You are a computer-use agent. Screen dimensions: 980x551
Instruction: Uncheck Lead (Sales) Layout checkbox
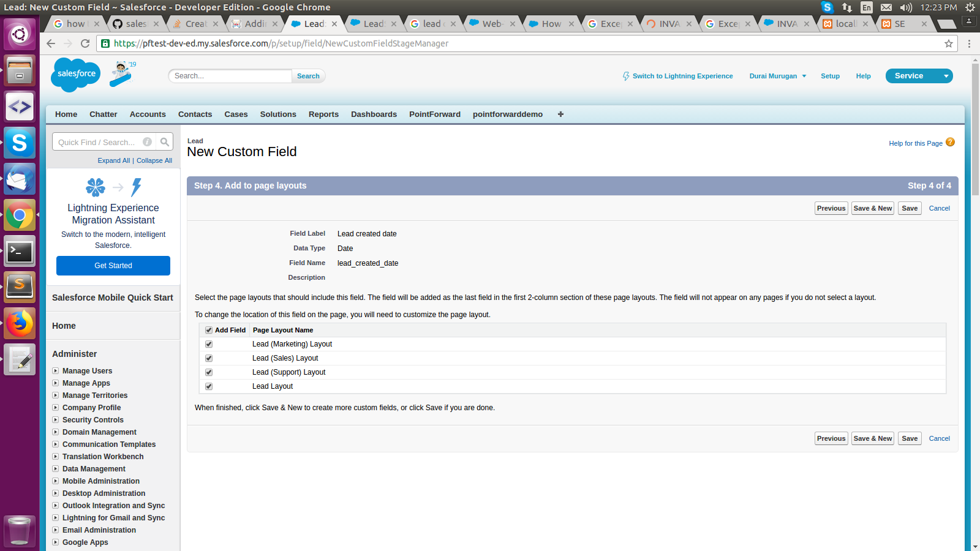[x=209, y=358]
